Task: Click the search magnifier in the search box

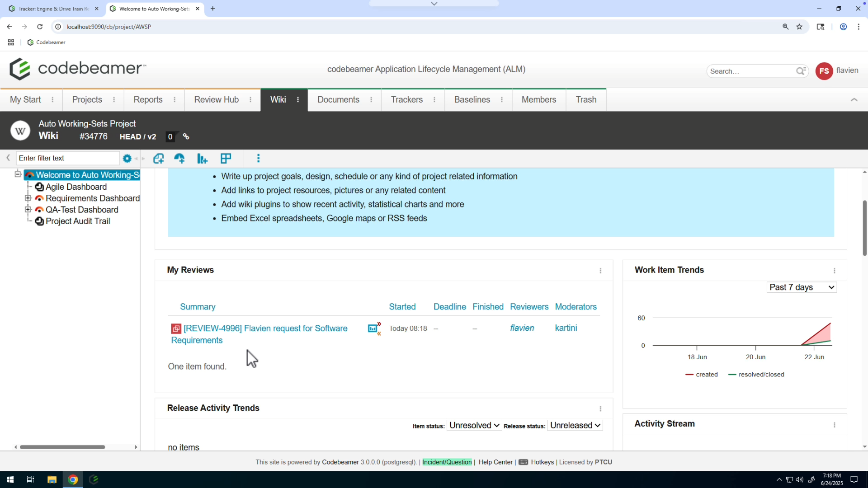Action: pyautogui.click(x=801, y=71)
